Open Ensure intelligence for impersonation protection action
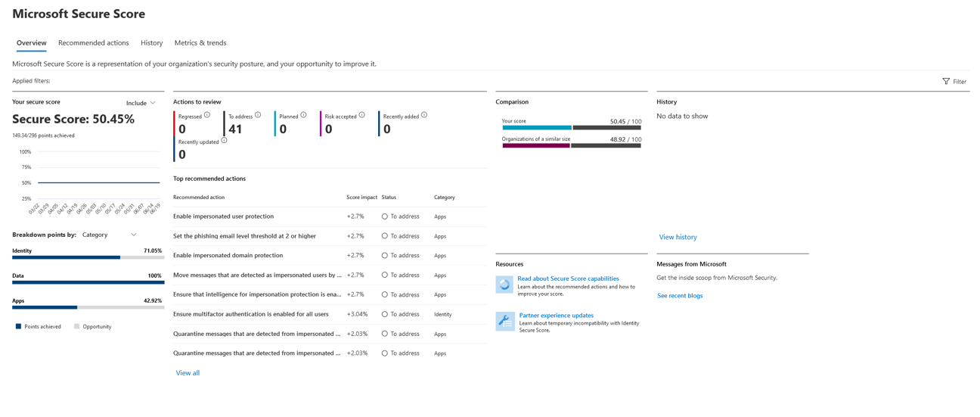 (x=257, y=294)
